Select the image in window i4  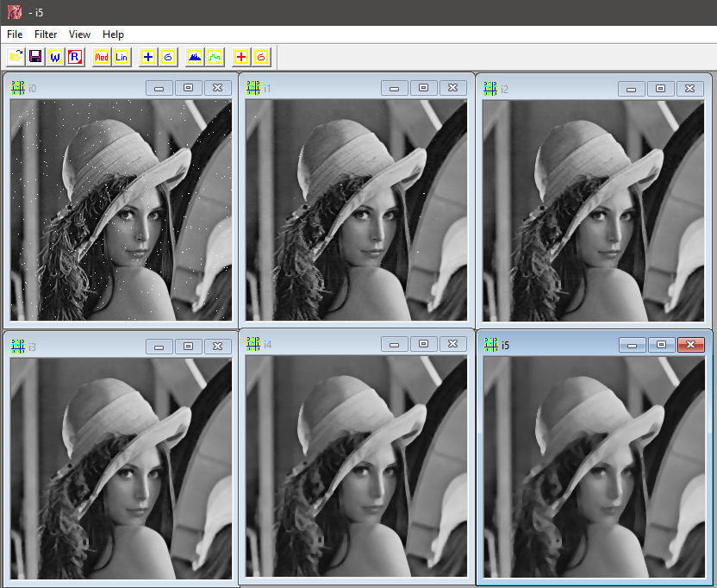click(357, 466)
